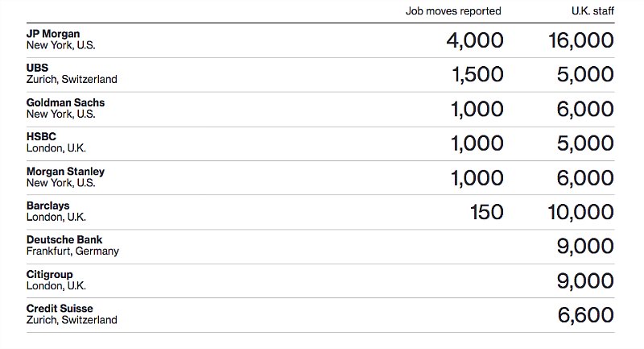Click the Barclays bank name
This screenshot has height=349, width=644.
click(48, 206)
